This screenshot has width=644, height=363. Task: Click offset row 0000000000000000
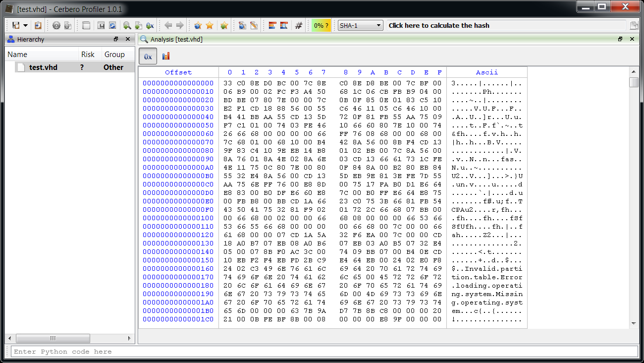tap(178, 83)
